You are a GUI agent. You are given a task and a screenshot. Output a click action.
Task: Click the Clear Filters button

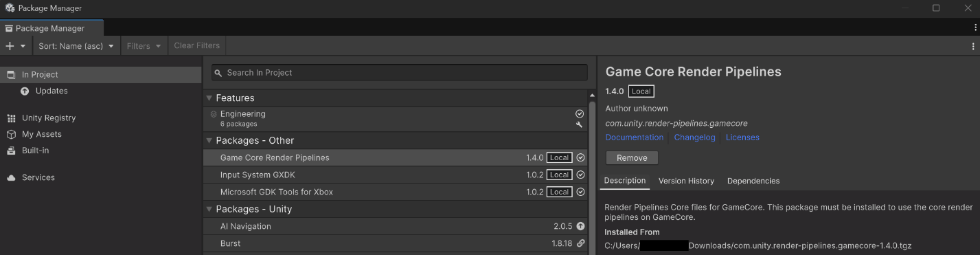[197, 46]
